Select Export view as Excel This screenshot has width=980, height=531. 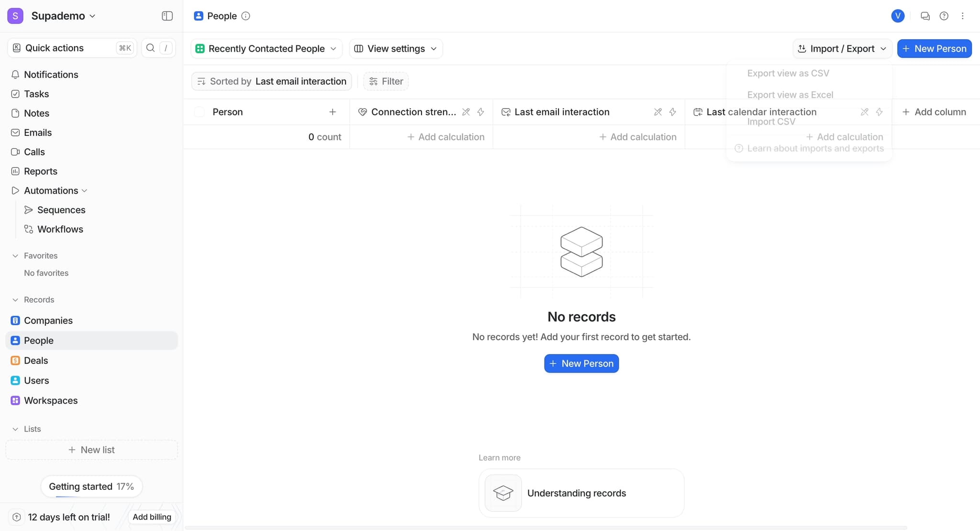click(x=790, y=94)
